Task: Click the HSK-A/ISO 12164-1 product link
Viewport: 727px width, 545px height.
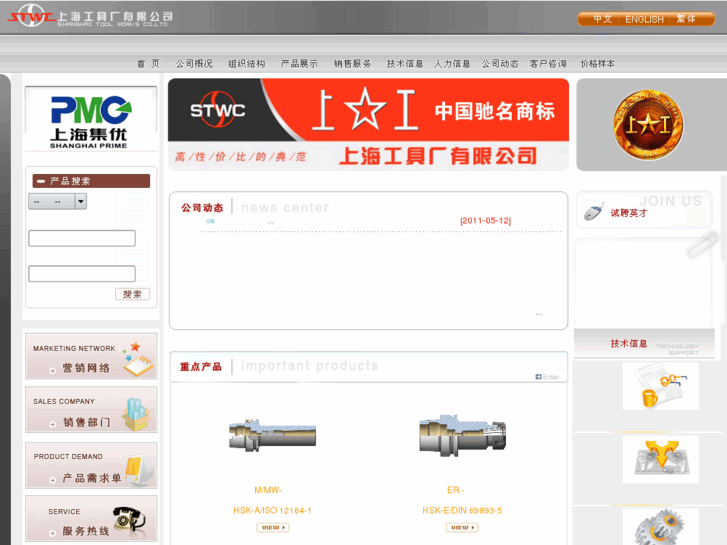Action: [273, 511]
